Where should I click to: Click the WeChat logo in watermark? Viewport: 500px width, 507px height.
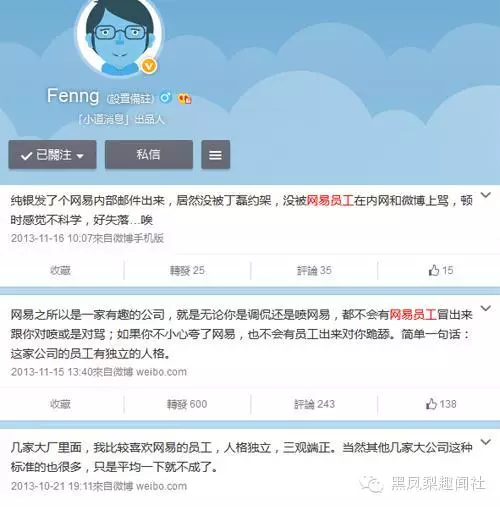[x=372, y=484]
